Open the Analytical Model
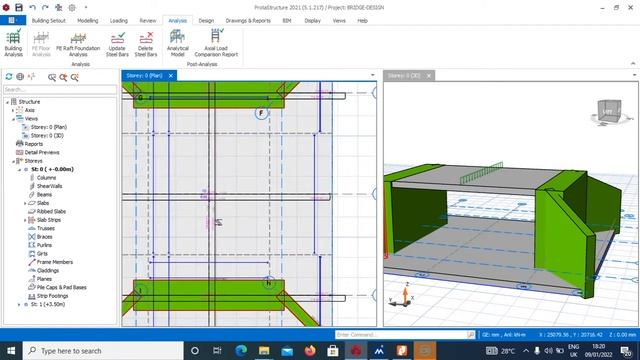 tap(178, 43)
